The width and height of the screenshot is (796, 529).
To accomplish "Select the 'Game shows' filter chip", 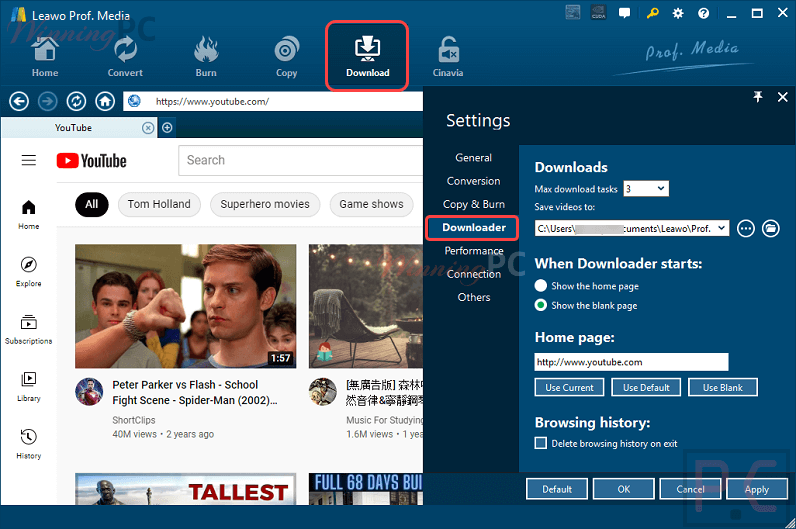I will pos(371,205).
